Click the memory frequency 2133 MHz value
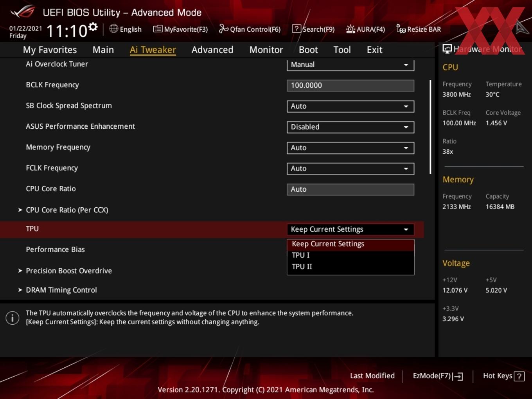This screenshot has height=399, width=532. coord(457,207)
